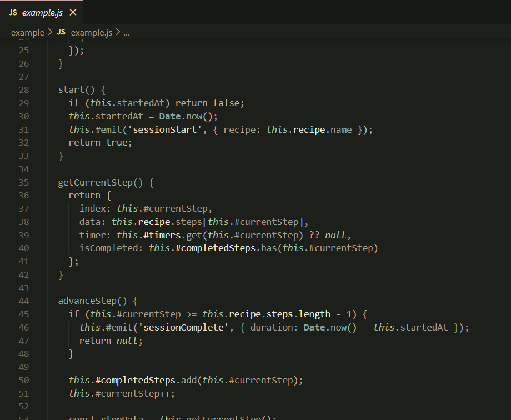Click 'timer' property on line 39
The image size is (511, 420).
(93, 235)
